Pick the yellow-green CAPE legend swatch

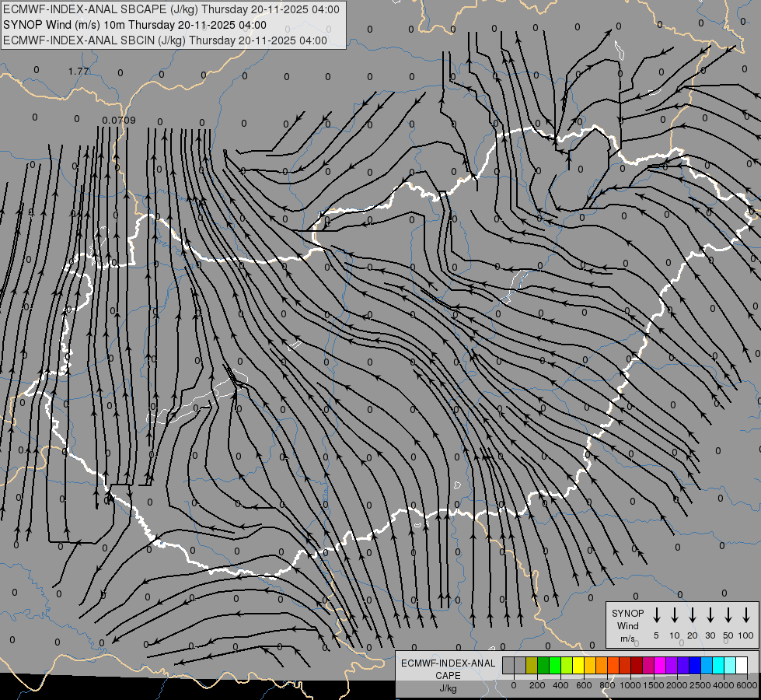point(567,665)
